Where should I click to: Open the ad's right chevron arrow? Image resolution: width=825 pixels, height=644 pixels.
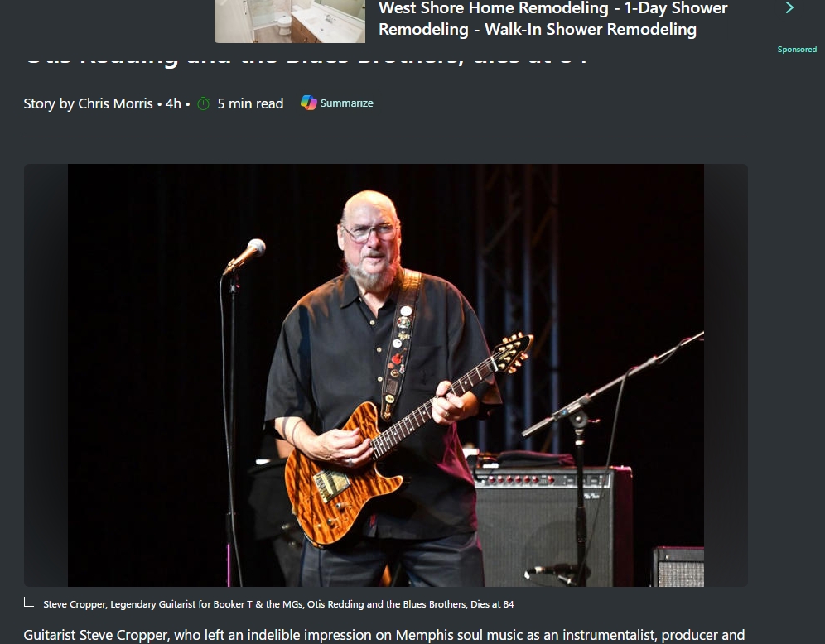[x=789, y=7]
